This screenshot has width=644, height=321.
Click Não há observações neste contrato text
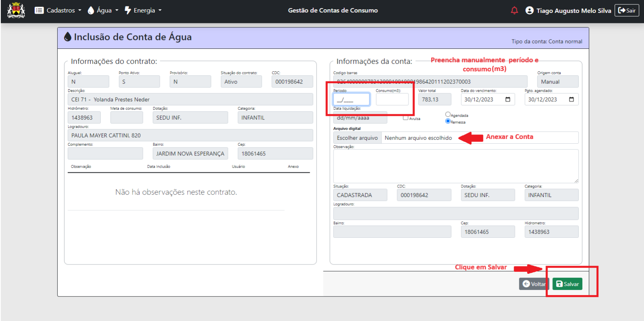click(x=176, y=192)
